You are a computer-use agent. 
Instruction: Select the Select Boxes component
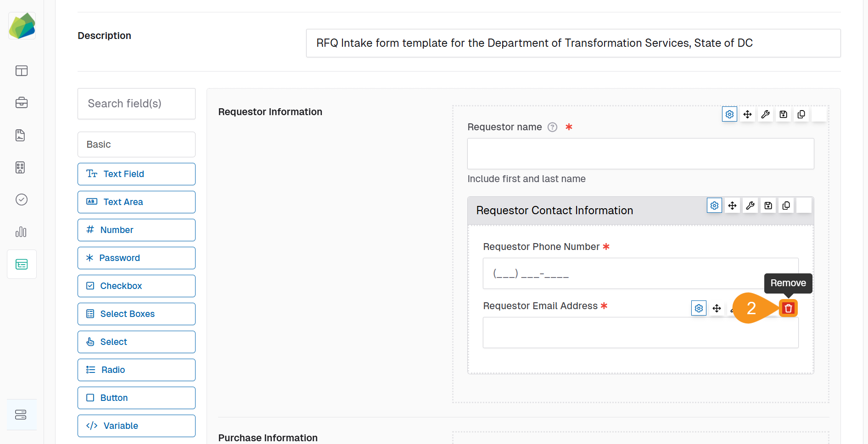click(136, 314)
